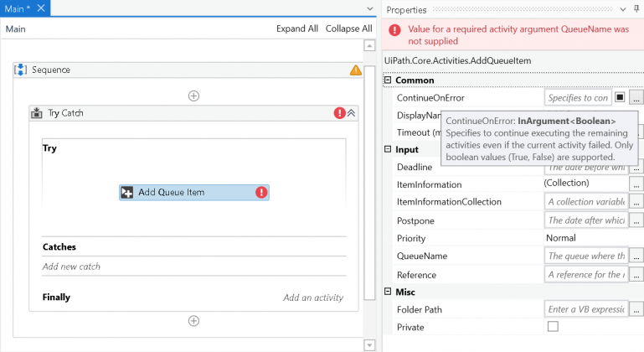Click the Collapse All link
The height and width of the screenshot is (352, 644).
pos(348,28)
